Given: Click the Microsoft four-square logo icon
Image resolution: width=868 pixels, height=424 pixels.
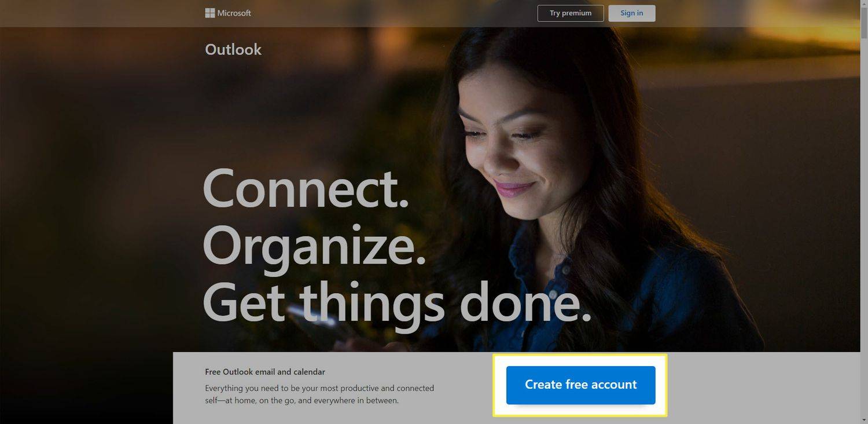Looking at the screenshot, I should coord(210,13).
